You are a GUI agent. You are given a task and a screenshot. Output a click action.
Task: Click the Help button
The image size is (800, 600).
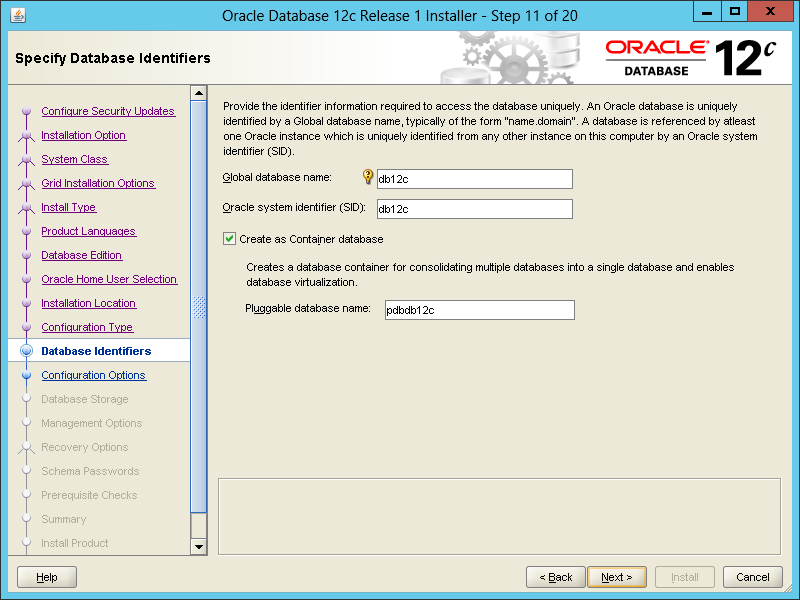(47, 577)
